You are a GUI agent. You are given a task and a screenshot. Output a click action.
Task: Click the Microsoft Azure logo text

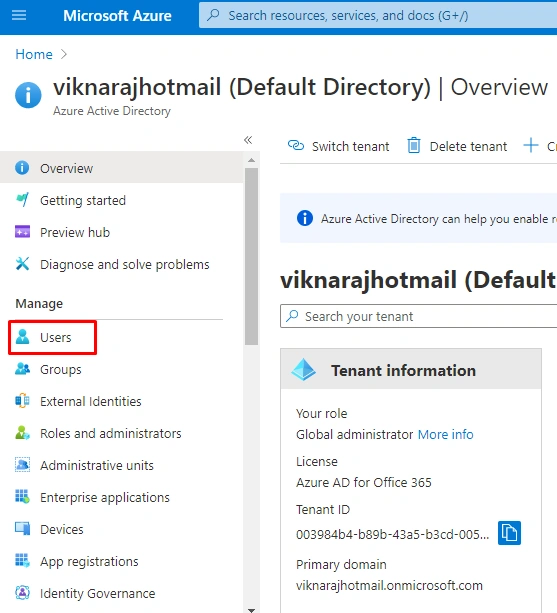click(117, 16)
